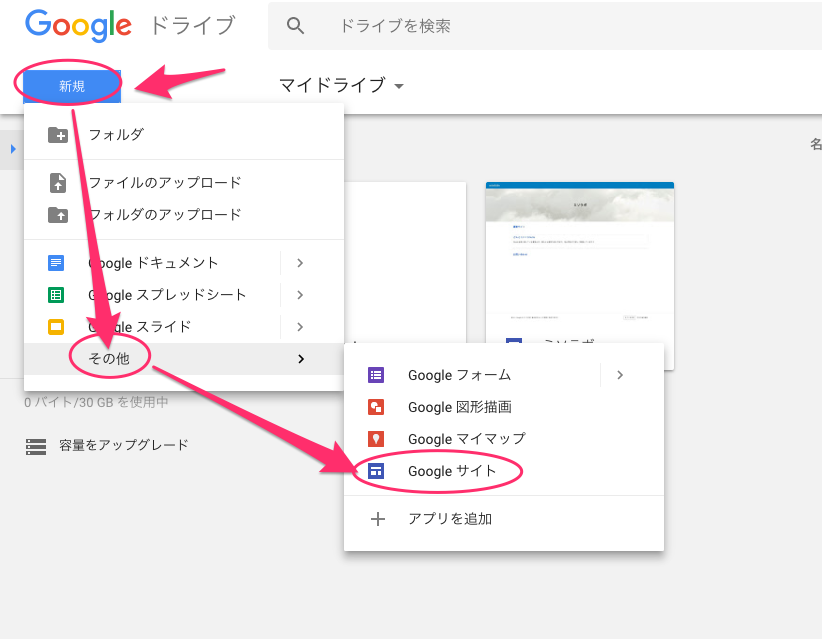This screenshot has width=822, height=639.
Task: Click the Google Drawings red icon
Action: tap(376, 407)
